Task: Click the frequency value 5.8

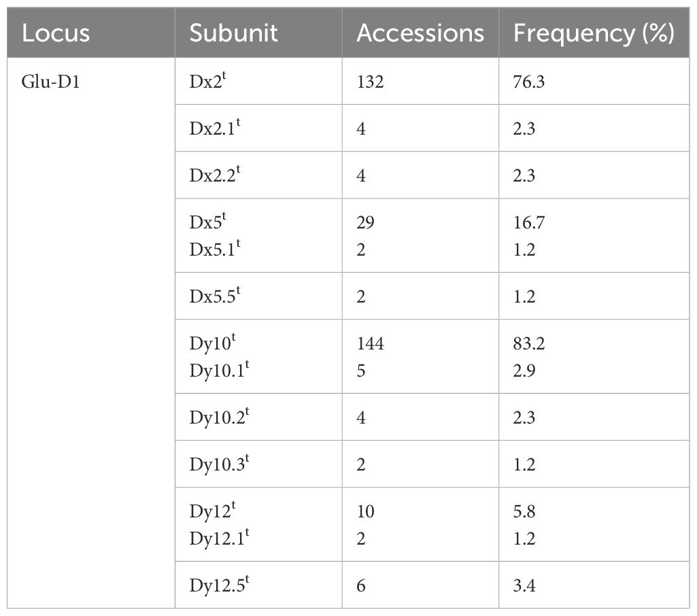Action: [x=526, y=511]
